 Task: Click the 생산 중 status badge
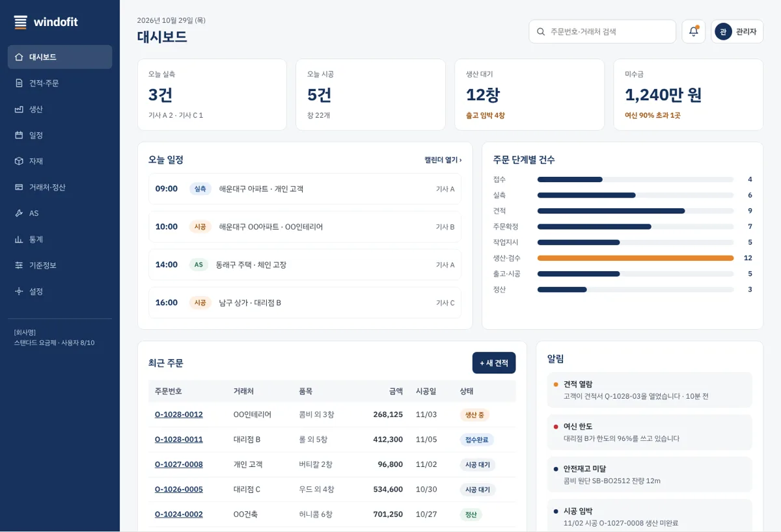pos(474,415)
